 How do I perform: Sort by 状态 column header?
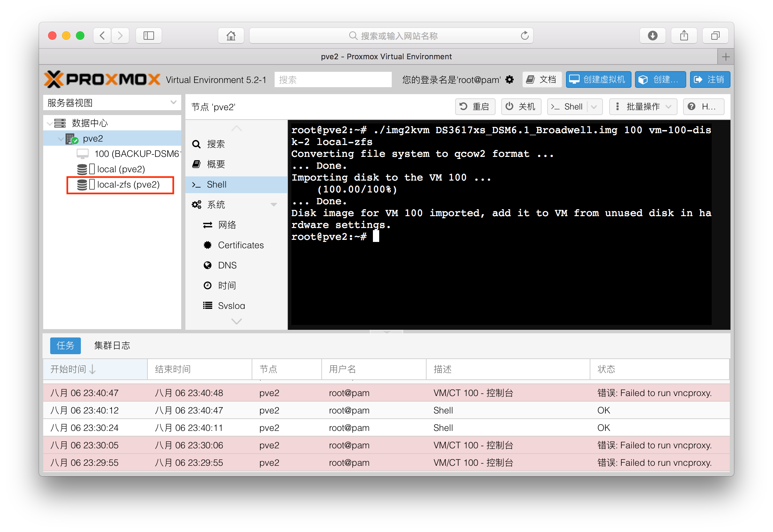point(659,369)
